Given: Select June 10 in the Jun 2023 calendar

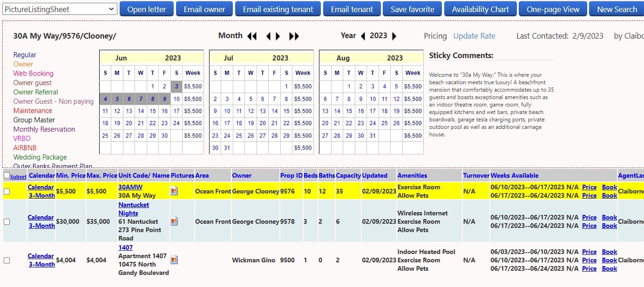Looking at the screenshot, I should 176,99.
